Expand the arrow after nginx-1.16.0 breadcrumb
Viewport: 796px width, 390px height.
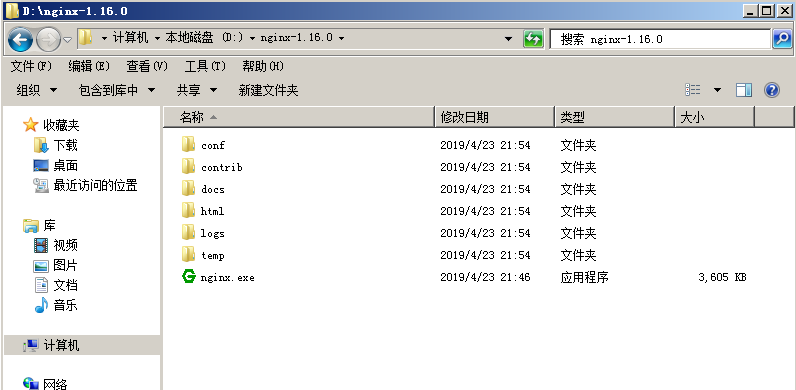click(341, 38)
